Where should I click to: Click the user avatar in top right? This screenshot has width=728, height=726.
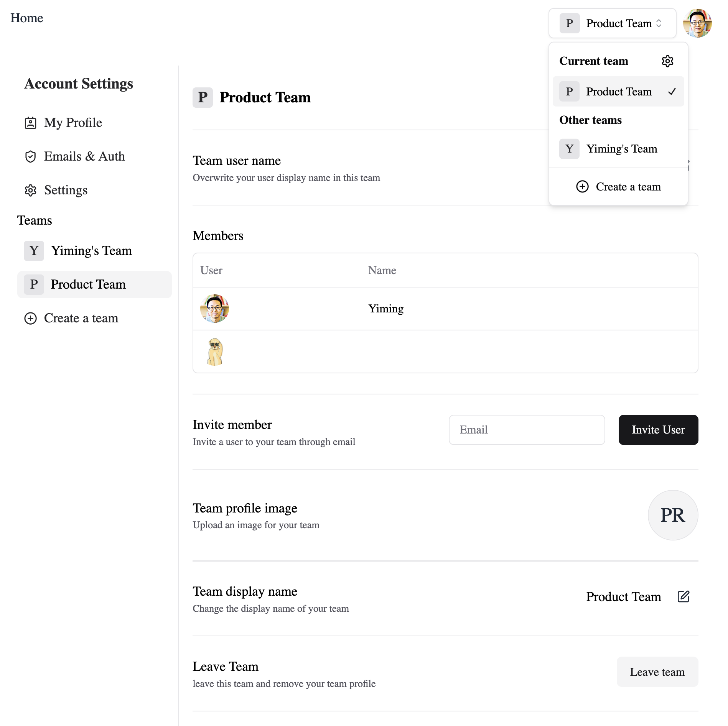coord(697,23)
